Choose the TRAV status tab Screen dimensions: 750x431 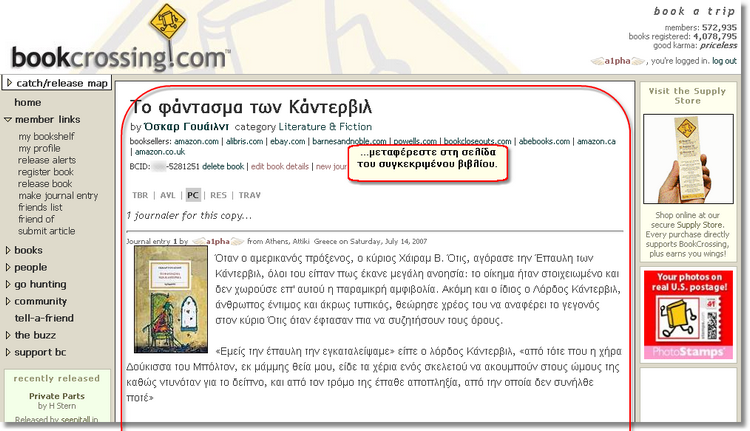(249, 194)
